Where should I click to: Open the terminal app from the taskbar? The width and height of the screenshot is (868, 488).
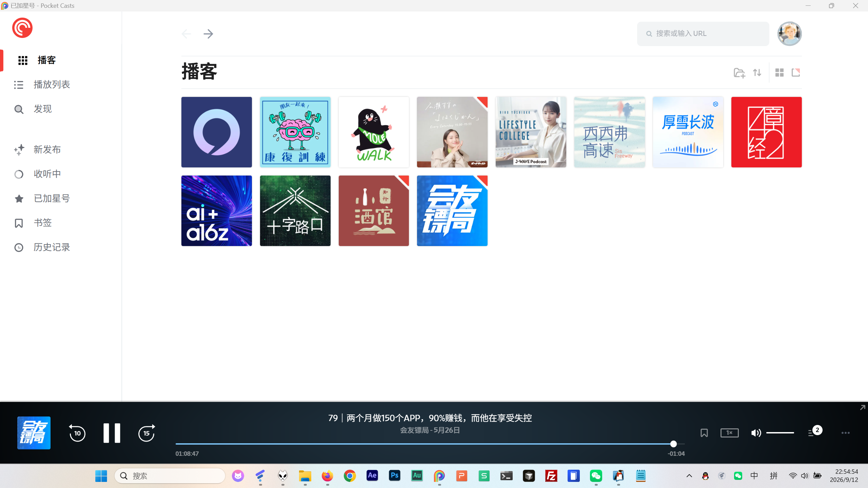click(x=506, y=476)
